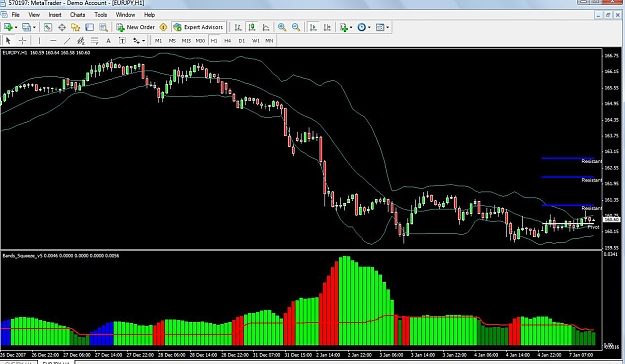Switch chart to MN monthly timeframe
The height and width of the screenshot is (364, 625).
click(269, 41)
